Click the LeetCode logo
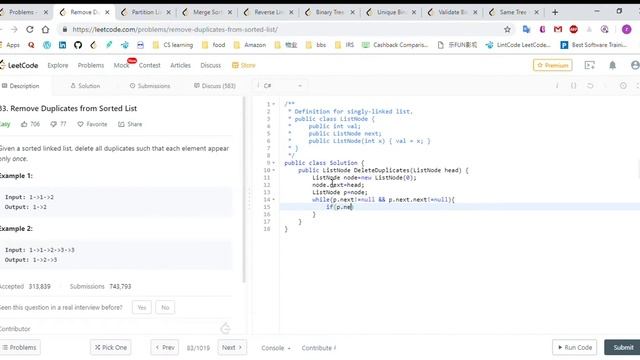This screenshot has height=360, width=640. pos(19,65)
